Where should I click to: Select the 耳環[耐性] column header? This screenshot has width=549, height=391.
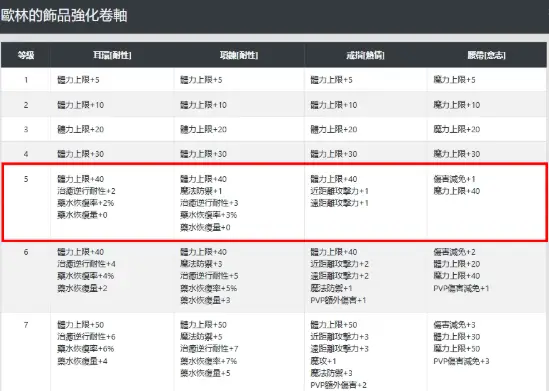point(112,55)
